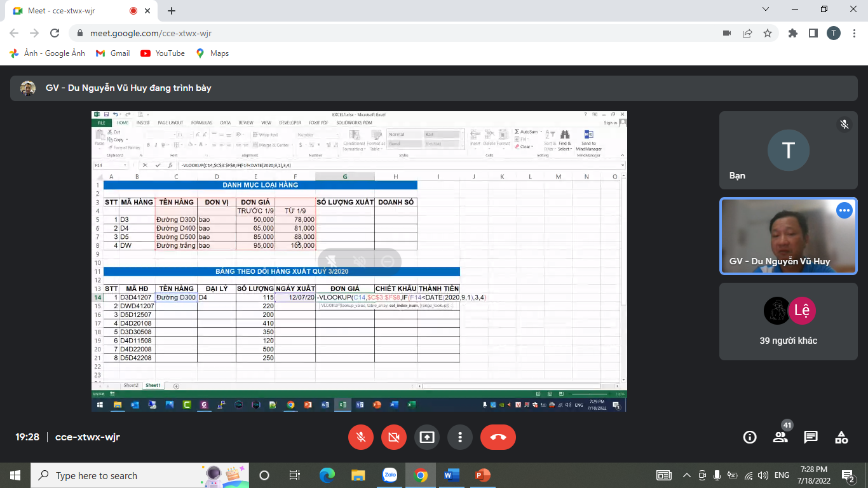
Task: Open a new tab with the plus button
Action: click(172, 11)
